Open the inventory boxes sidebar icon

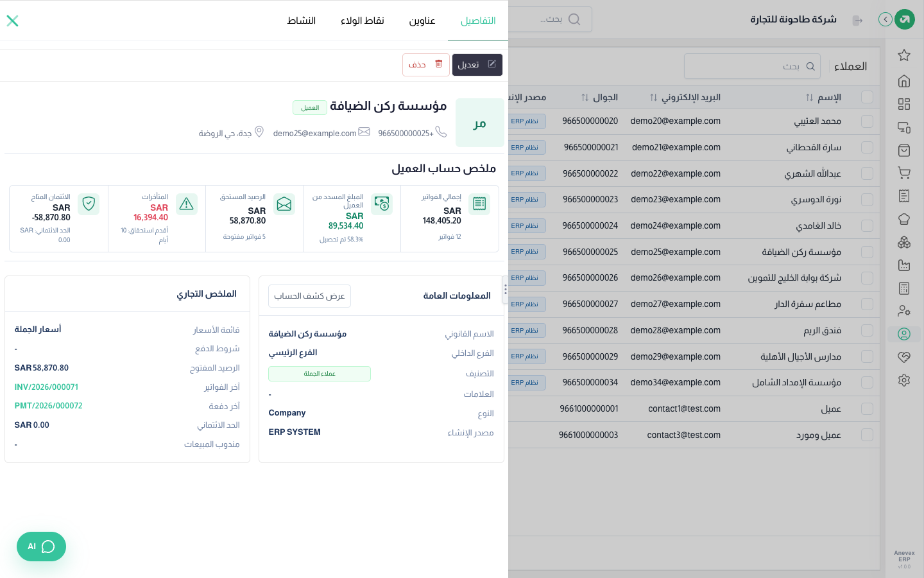(x=904, y=242)
